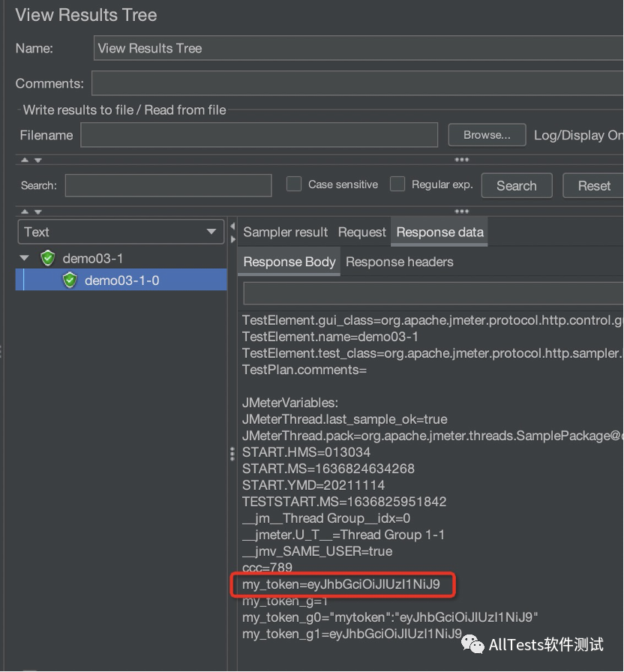The width and height of the screenshot is (624, 672).
Task: Click the Browse... button
Action: [x=487, y=135]
